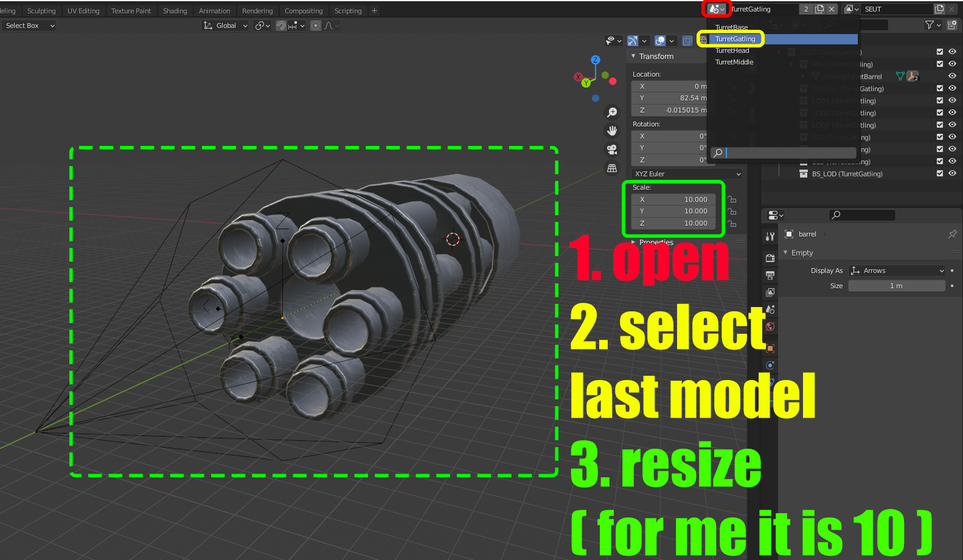
Task: Toggle proportional editing in header
Action: coord(316,26)
